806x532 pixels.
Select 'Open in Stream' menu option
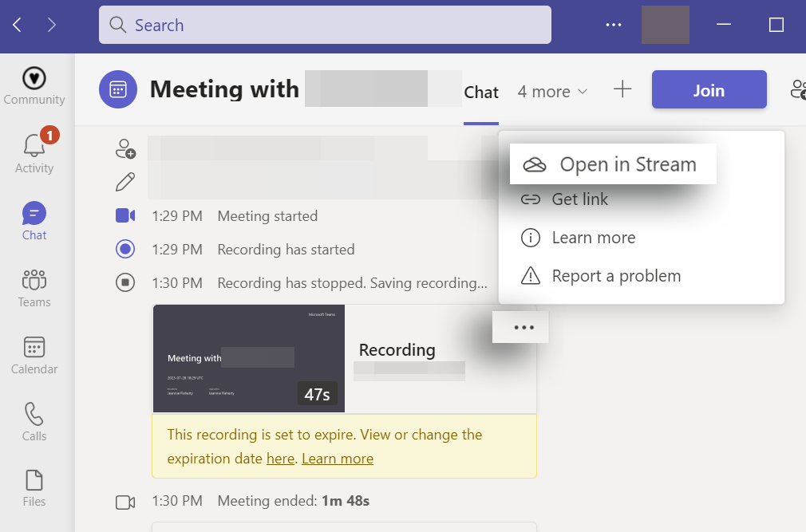613,164
